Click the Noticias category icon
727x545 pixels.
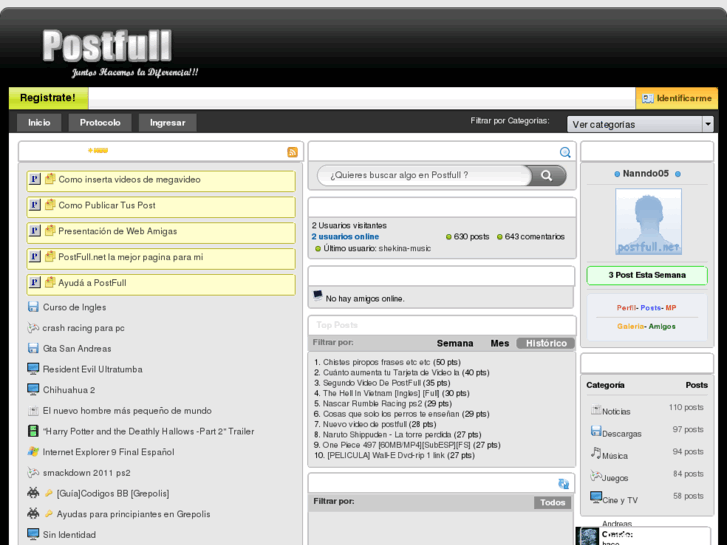tap(596, 410)
